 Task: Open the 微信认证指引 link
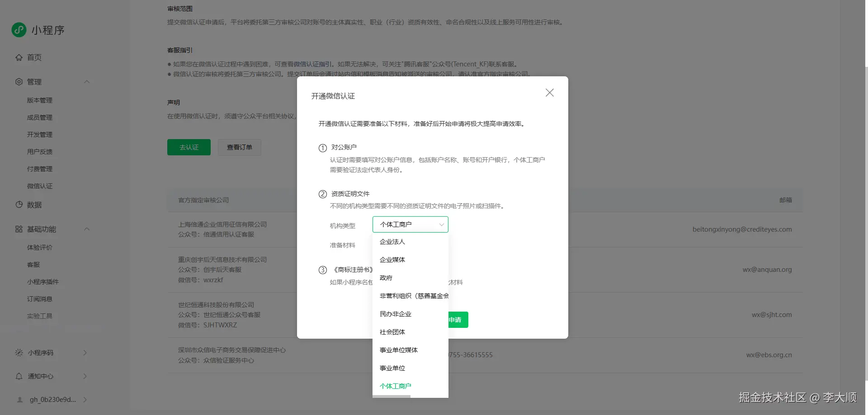313,64
